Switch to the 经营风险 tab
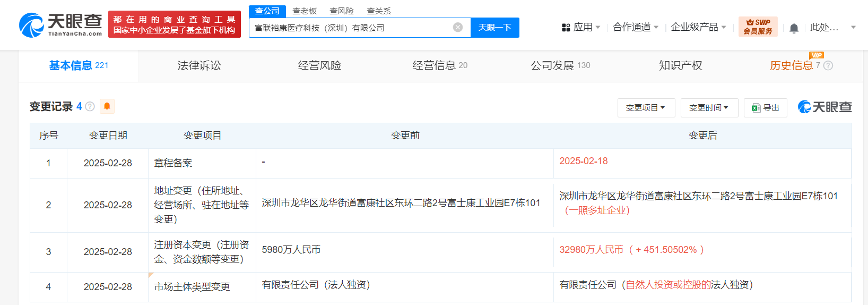 (319, 65)
